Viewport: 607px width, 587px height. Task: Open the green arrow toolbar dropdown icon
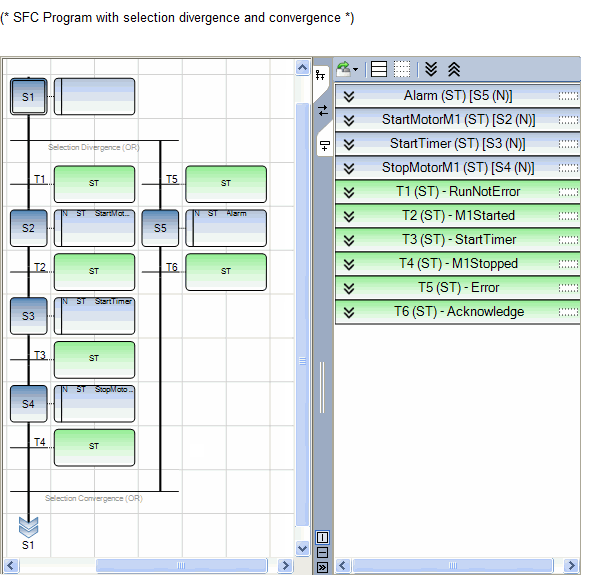[347, 69]
